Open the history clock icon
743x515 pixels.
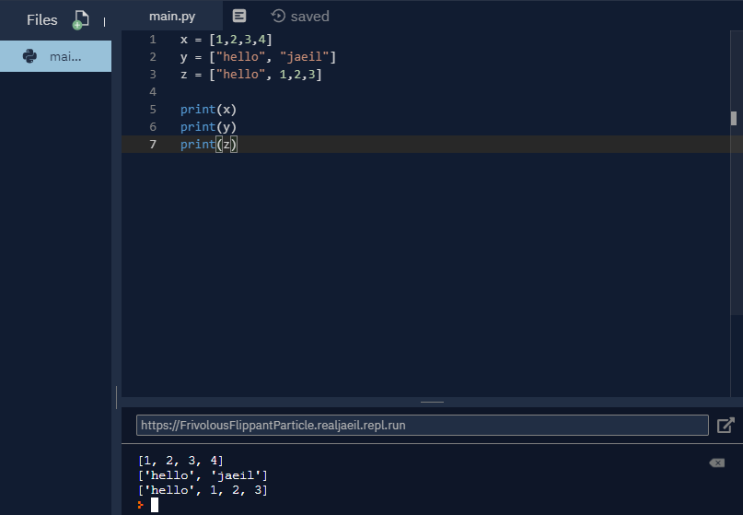pyautogui.click(x=278, y=16)
